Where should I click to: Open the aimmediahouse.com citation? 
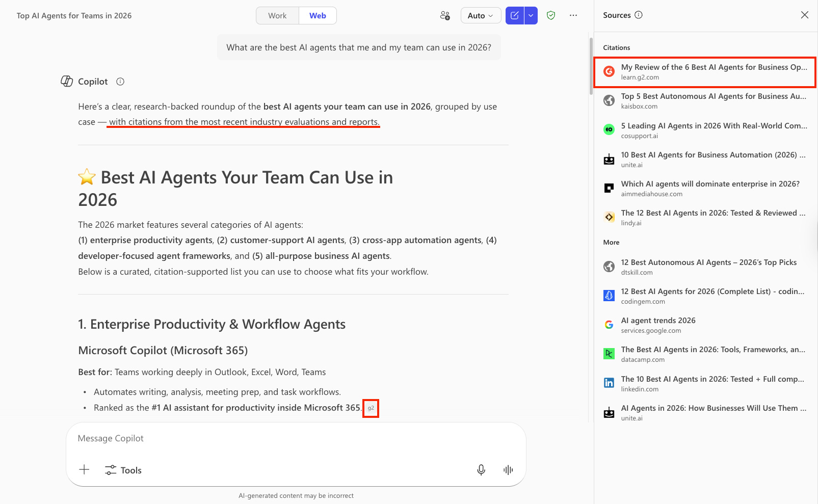[x=705, y=189]
